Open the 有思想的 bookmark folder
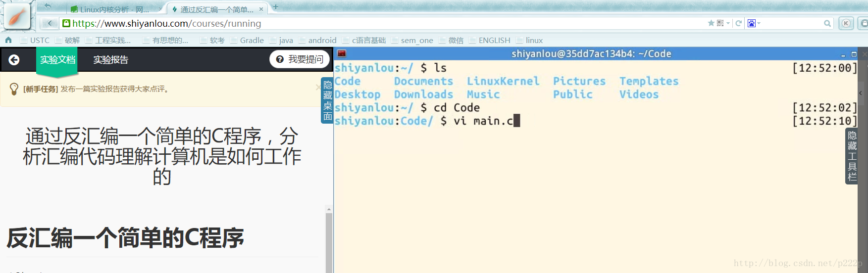This screenshot has width=868, height=273. [165, 40]
